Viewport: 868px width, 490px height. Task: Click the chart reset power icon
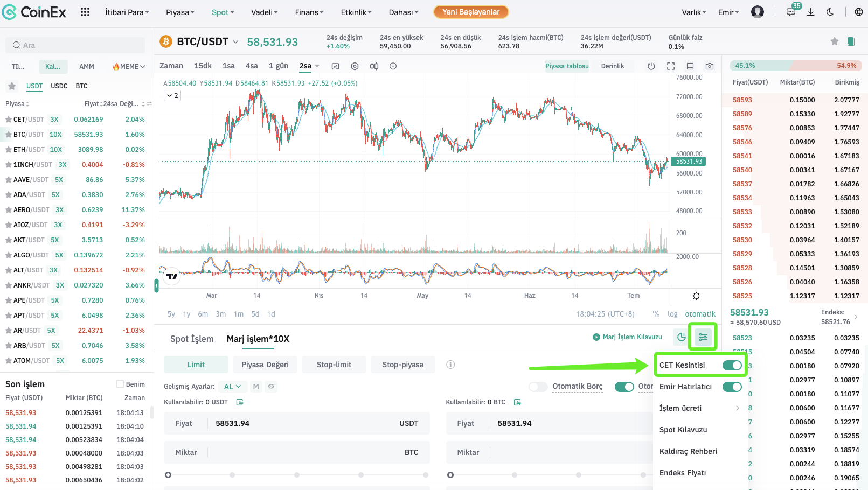coord(651,66)
